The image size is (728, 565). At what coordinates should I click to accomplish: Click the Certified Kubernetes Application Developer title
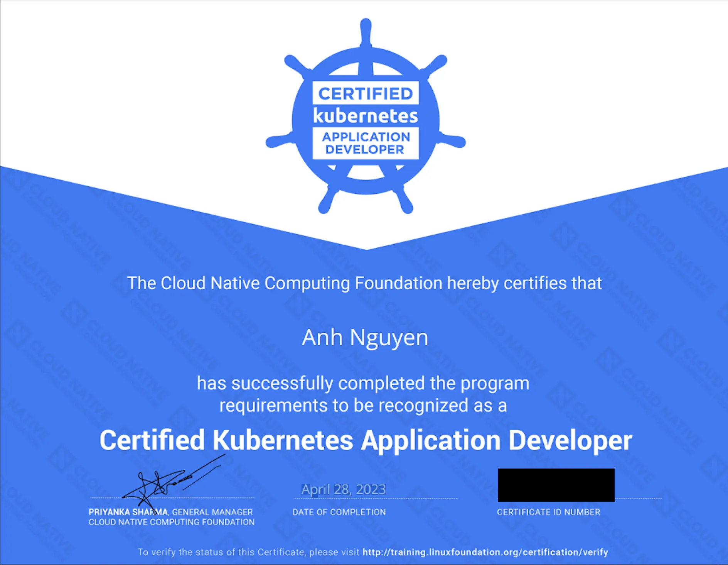click(364, 440)
